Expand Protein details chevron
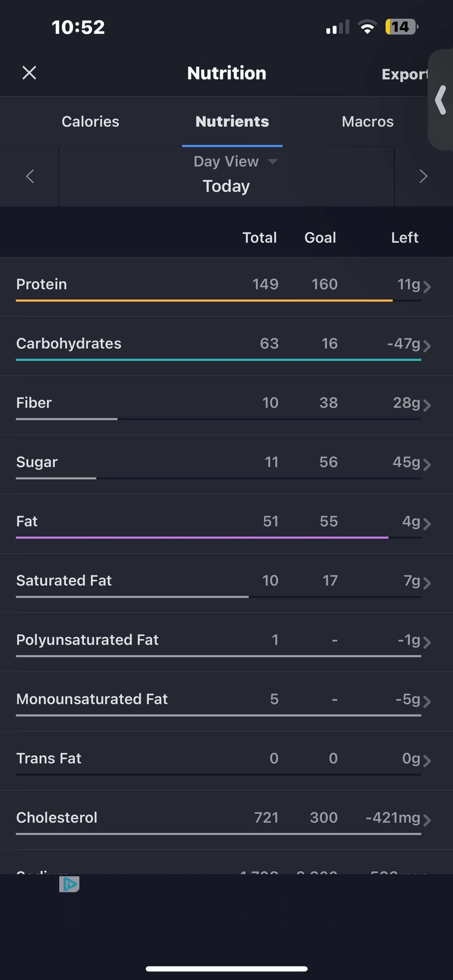Viewport: 453px width, 980px height. pyautogui.click(x=427, y=287)
